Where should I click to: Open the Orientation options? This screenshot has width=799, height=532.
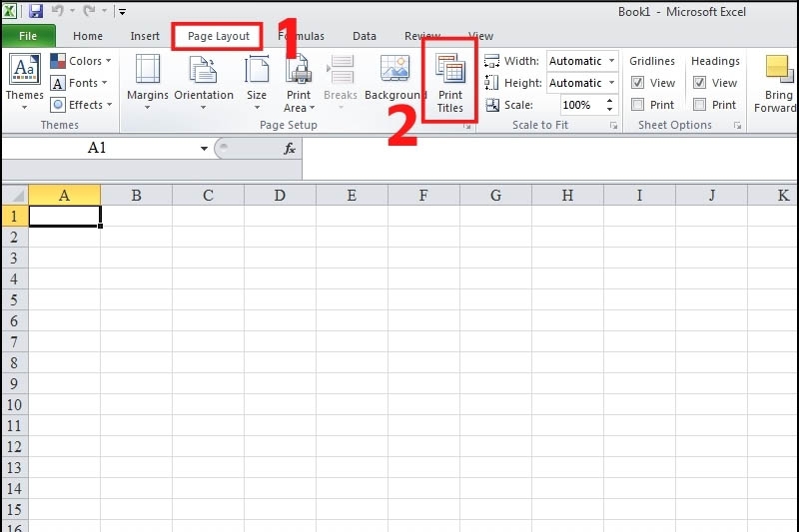[204, 82]
